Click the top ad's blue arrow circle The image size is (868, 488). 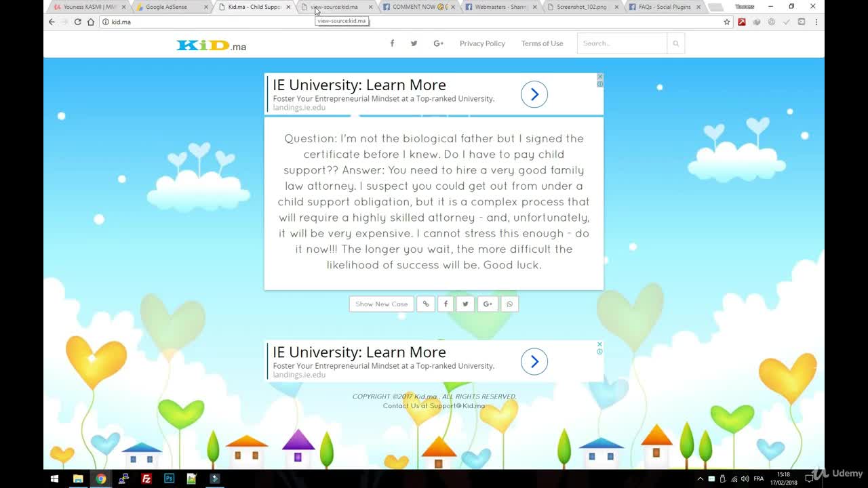coord(534,94)
